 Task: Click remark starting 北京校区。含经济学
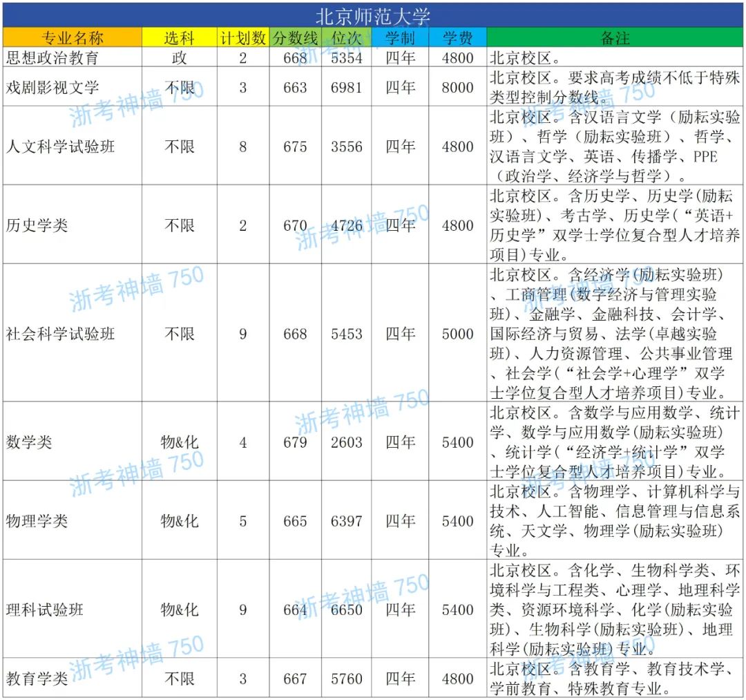pos(615,334)
